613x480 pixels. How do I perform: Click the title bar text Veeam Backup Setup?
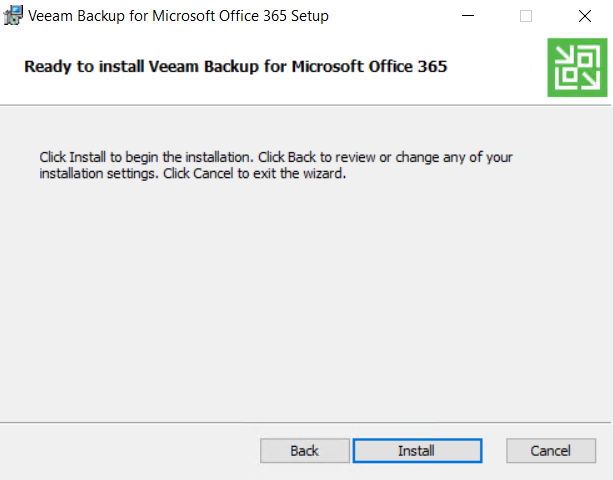click(x=178, y=16)
